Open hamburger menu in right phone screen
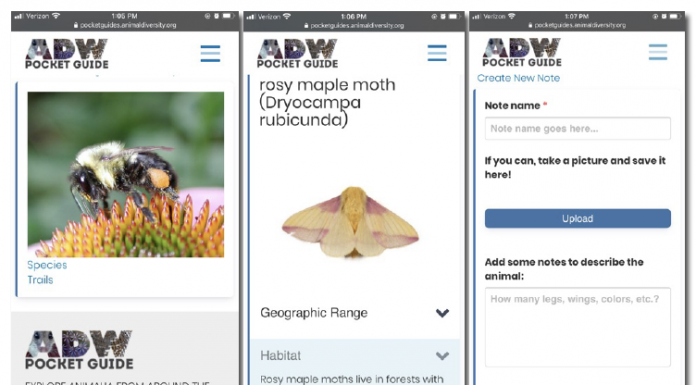 point(657,52)
